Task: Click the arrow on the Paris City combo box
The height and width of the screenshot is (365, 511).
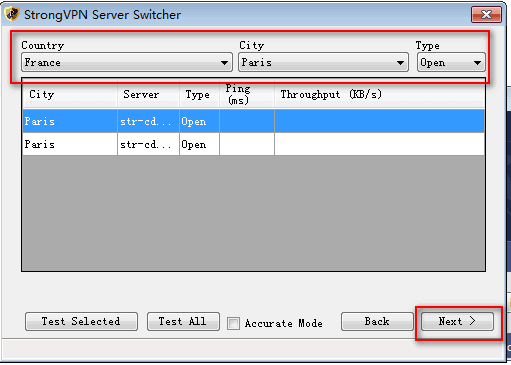Action: [x=400, y=63]
